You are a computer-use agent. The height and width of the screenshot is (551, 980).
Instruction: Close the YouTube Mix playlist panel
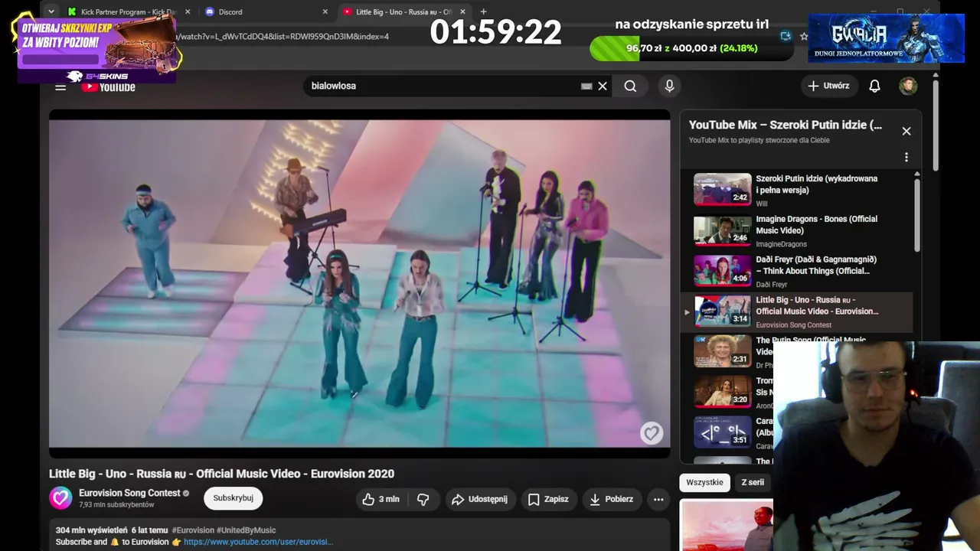pos(906,131)
